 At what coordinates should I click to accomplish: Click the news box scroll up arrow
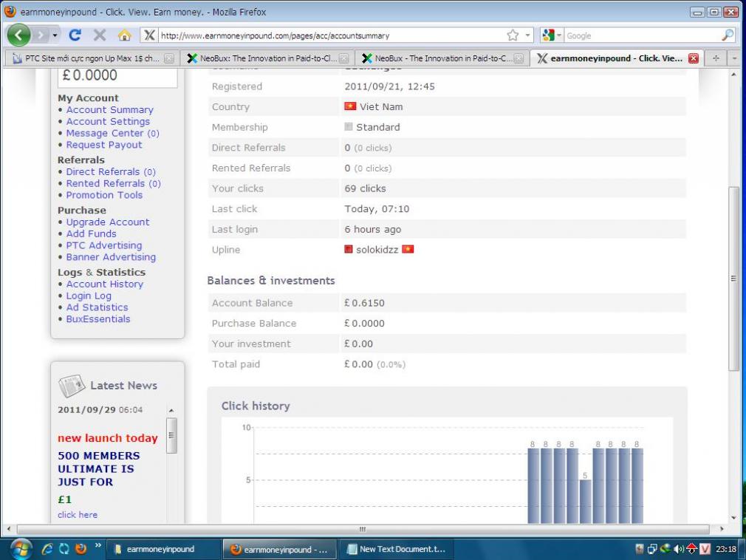click(171, 410)
